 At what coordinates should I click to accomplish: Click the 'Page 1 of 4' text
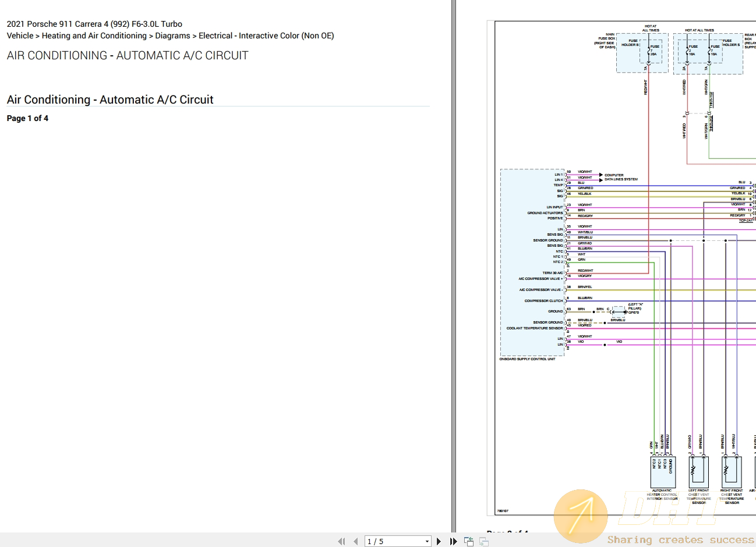coord(27,118)
